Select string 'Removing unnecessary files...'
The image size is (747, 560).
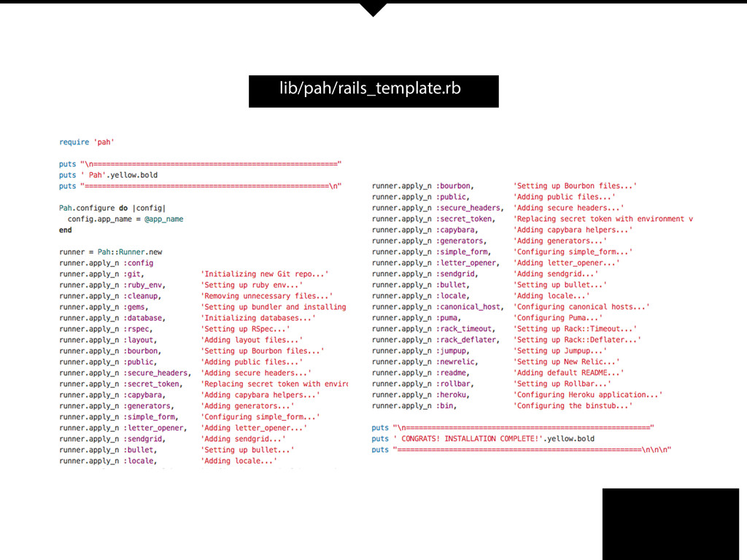267,296
